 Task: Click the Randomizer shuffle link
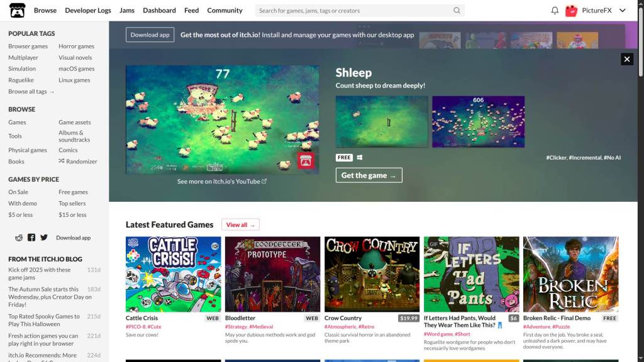coord(77,162)
